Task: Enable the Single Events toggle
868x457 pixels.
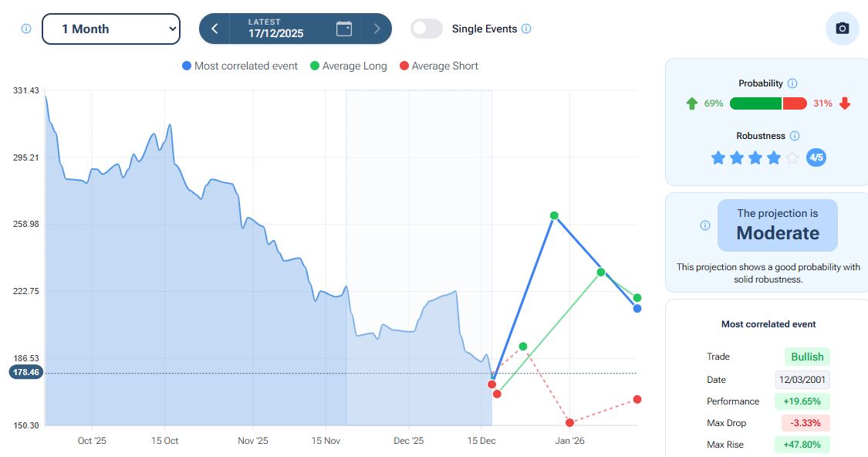Action: pyautogui.click(x=427, y=29)
